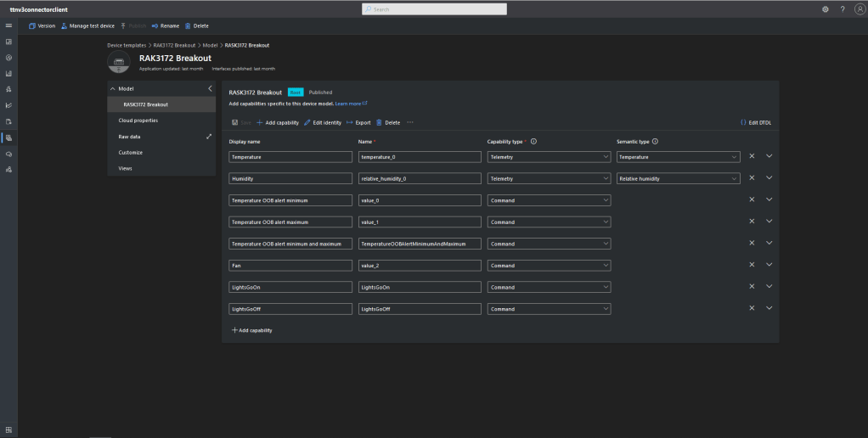Click the help question mark icon
The width and height of the screenshot is (868, 438).
[x=842, y=9]
